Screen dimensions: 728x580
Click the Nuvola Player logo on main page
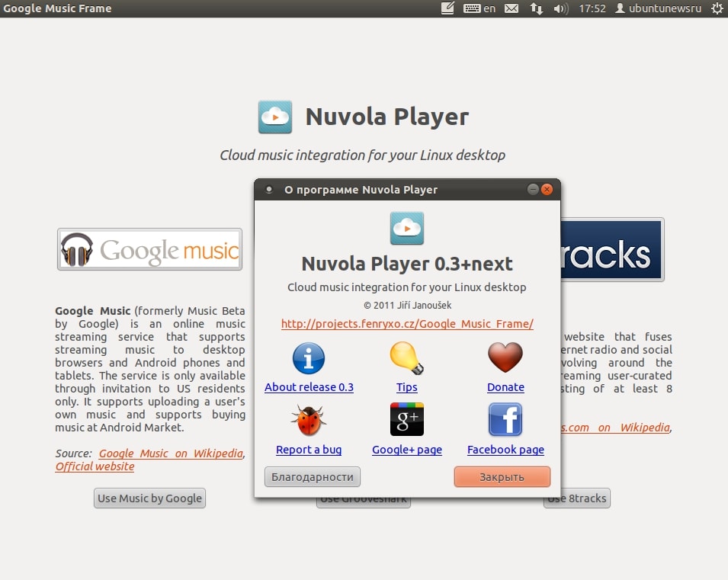pyautogui.click(x=275, y=117)
